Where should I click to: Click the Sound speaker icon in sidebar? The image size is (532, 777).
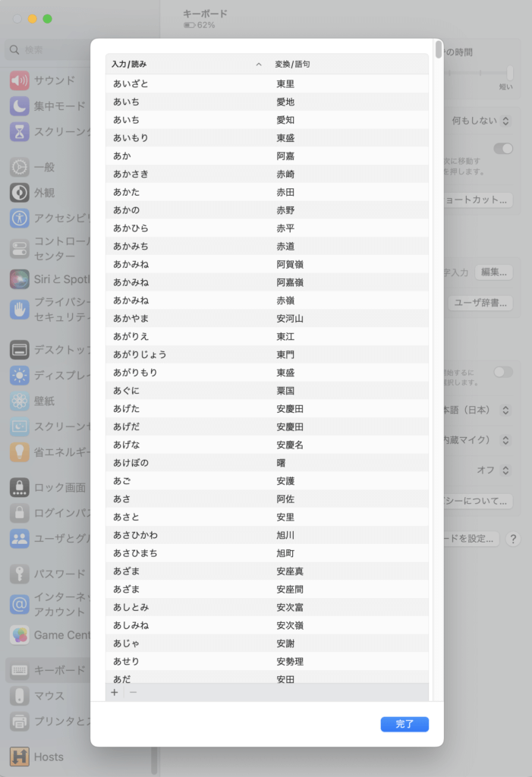click(x=20, y=80)
